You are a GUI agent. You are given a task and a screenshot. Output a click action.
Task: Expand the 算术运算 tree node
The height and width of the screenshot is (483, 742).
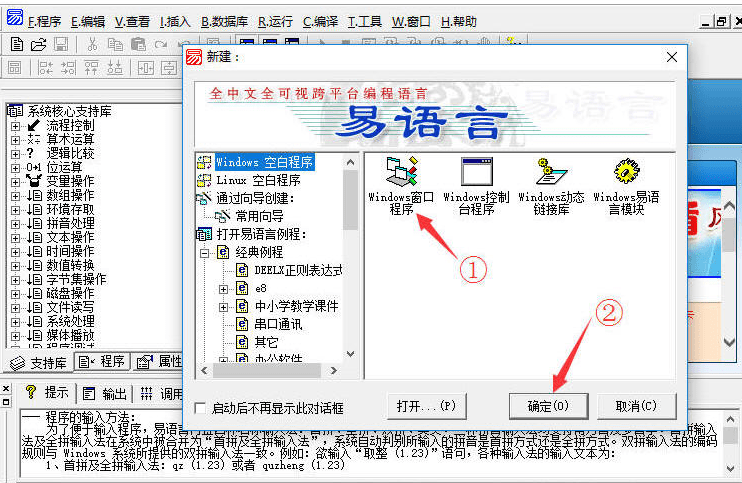coord(15,140)
